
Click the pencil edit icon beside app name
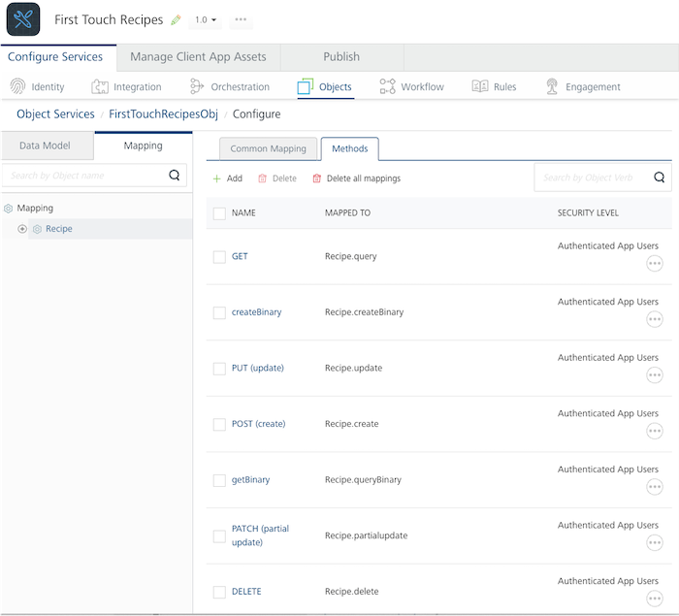tap(176, 20)
